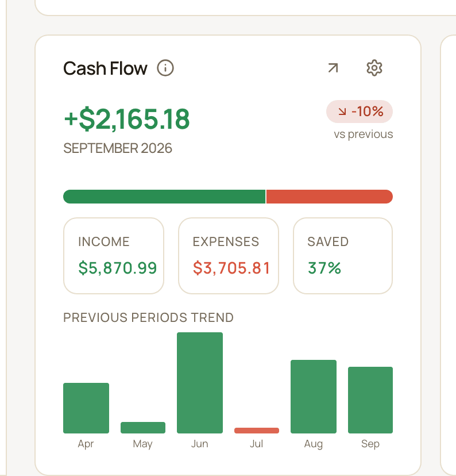Click the Jul month axis label
The height and width of the screenshot is (476, 456).
coord(256,444)
